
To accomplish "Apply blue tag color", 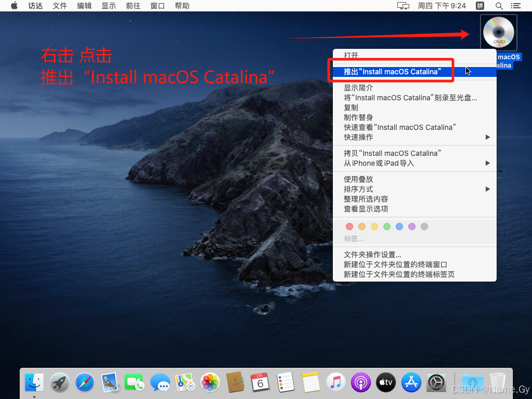I will point(399,227).
